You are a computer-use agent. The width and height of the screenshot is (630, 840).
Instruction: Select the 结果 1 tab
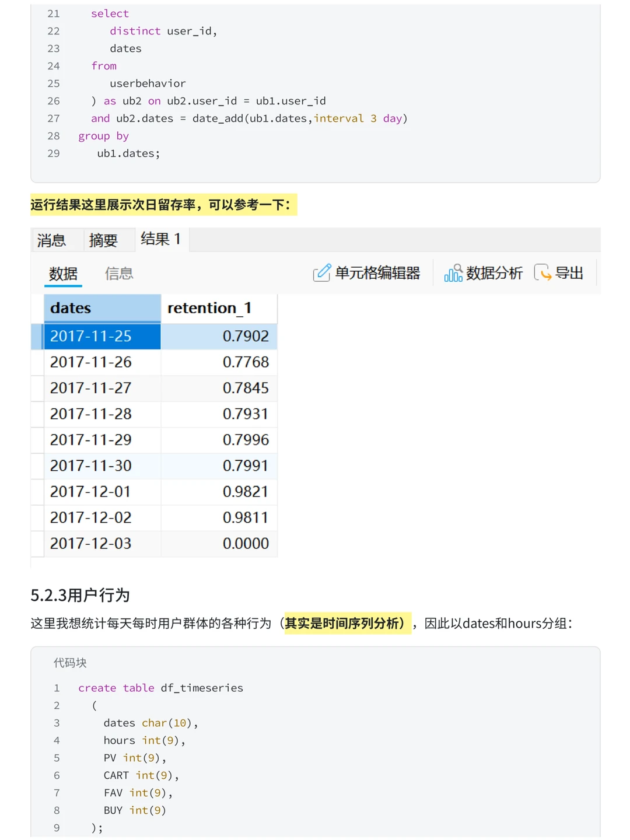click(161, 239)
